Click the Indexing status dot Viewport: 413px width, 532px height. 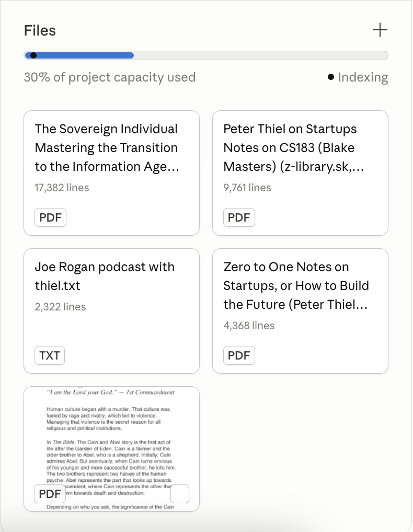point(331,77)
